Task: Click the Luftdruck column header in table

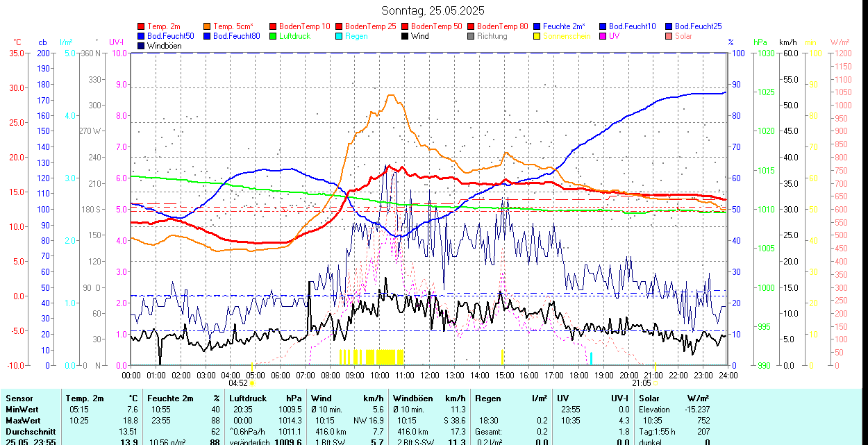Action: coord(248,398)
